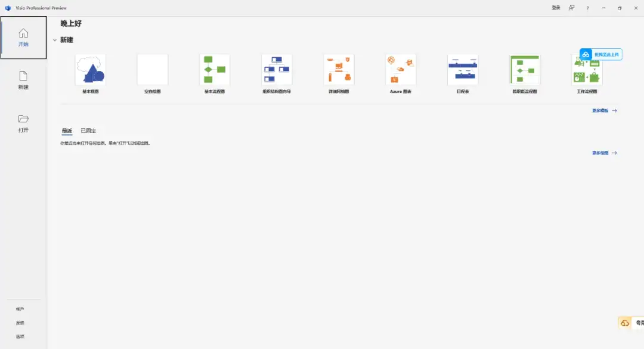Open the 帐户 account page
644x349 pixels.
[x=20, y=309]
